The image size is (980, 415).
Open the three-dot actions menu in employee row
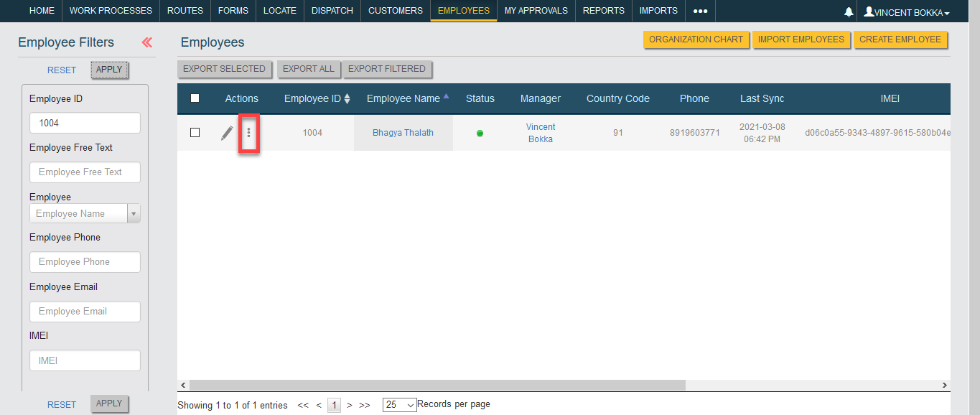coord(248,133)
